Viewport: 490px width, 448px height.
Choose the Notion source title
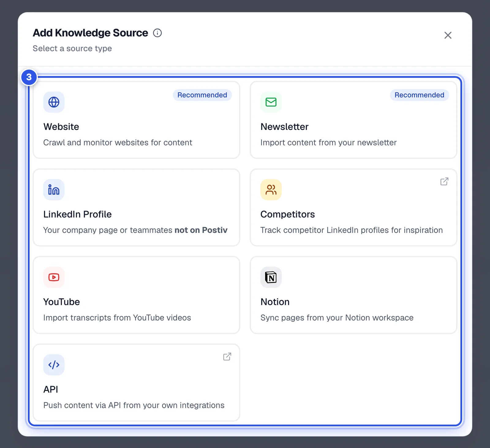[275, 302]
